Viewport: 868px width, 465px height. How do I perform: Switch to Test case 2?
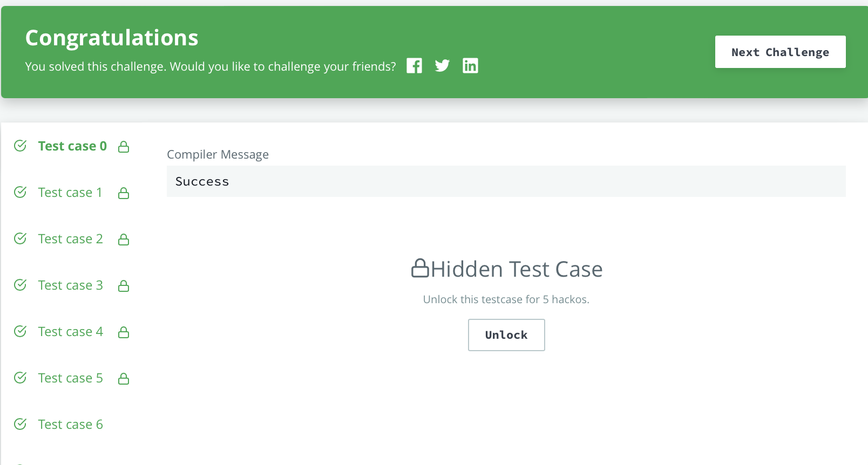70,239
